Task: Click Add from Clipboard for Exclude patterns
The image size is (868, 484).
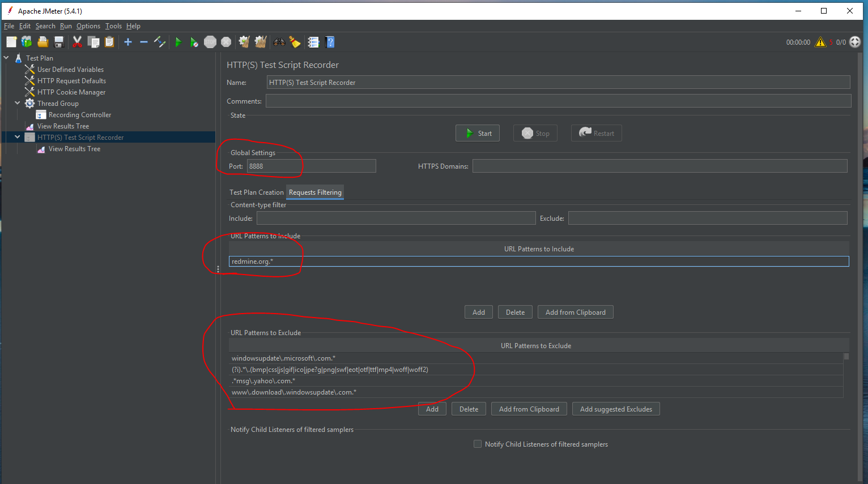Action: [x=529, y=409]
